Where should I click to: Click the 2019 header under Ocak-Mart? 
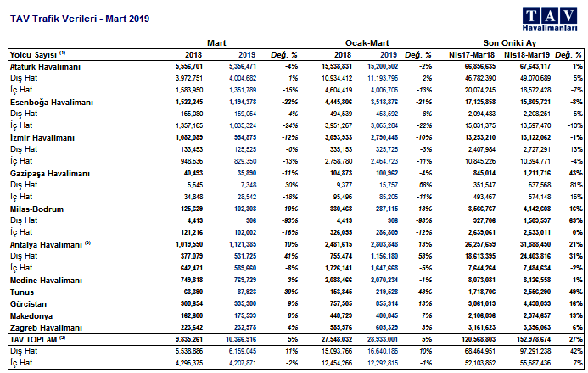(x=389, y=54)
